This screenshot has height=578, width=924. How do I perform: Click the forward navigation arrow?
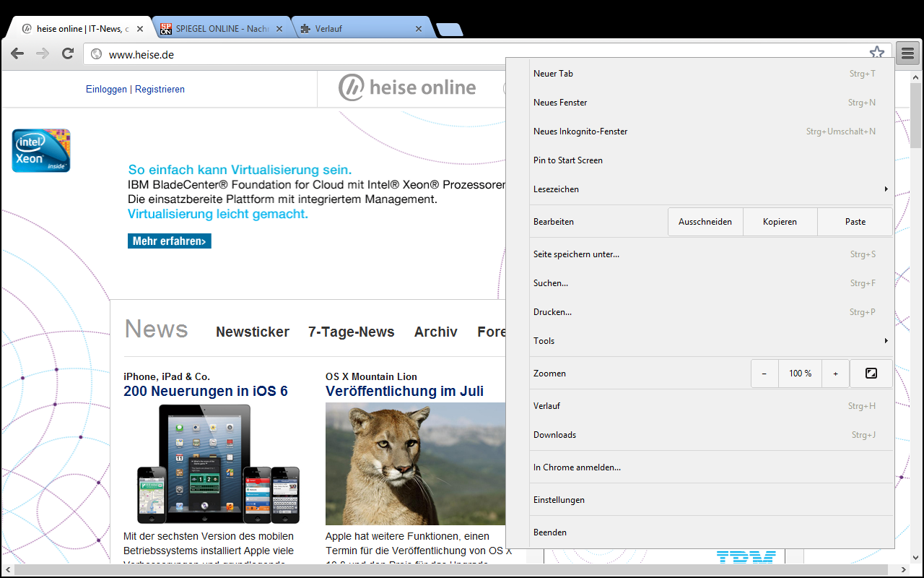(43, 53)
